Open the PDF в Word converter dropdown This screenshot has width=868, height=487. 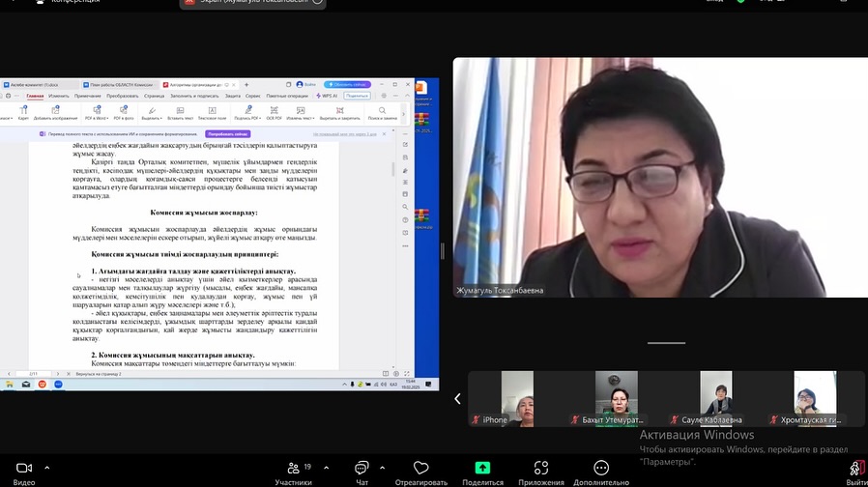pyautogui.click(x=97, y=113)
